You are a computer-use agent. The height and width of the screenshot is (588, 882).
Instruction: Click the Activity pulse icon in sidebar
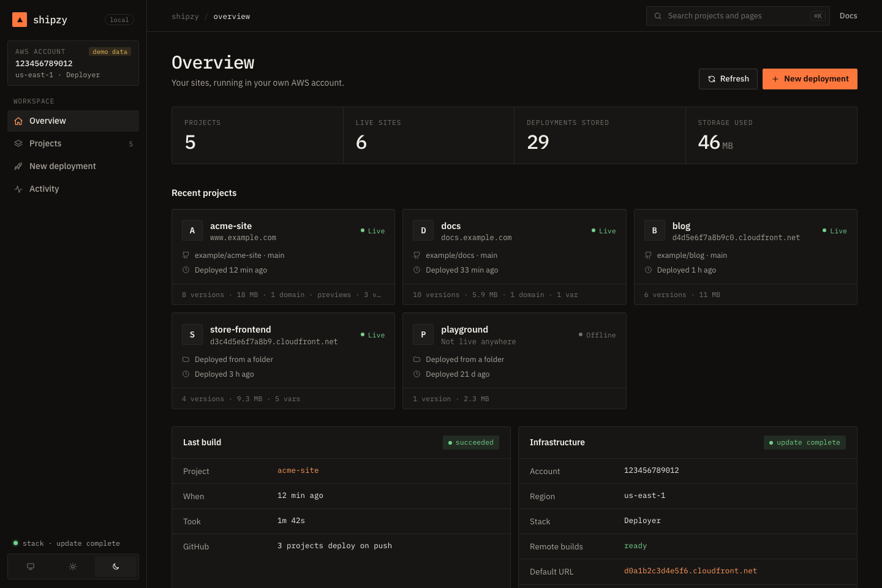pos(18,189)
